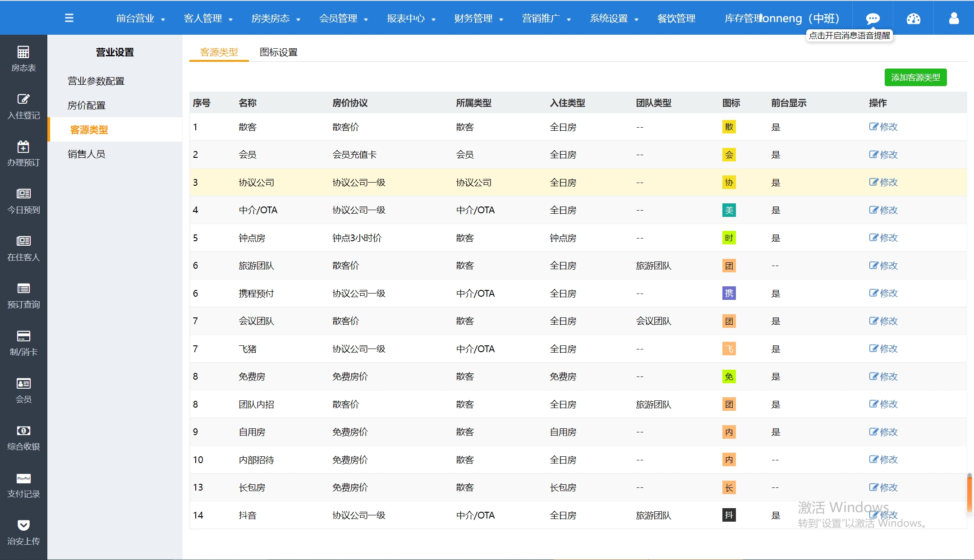Click 修改 for the 会议团队 row
The height and width of the screenshot is (560, 974).
pyautogui.click(x=883, y=321)
